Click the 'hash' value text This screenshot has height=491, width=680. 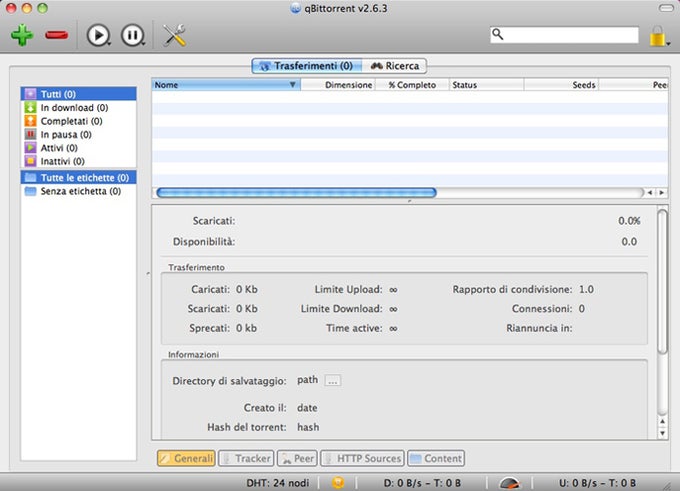pyautogui.click(x=308, y=427)
